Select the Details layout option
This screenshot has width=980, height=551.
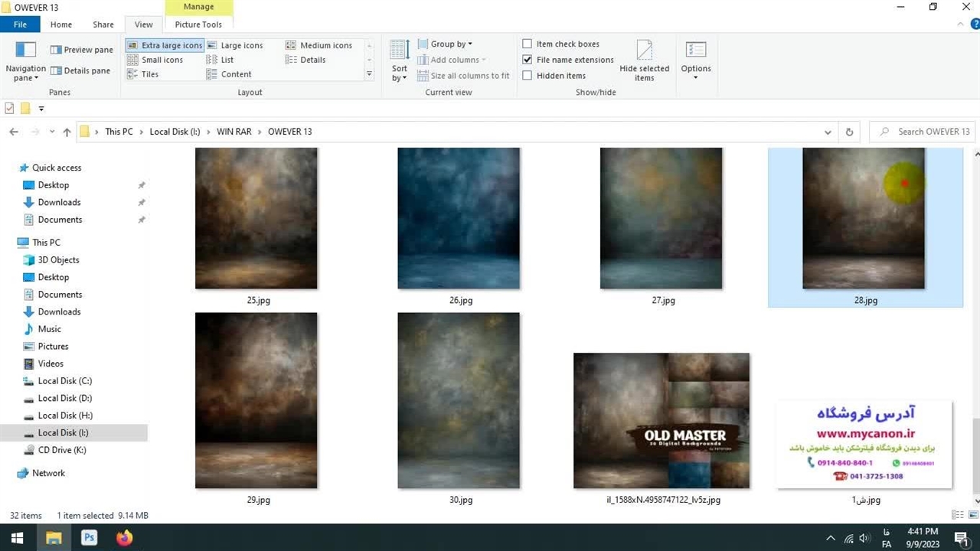pyautogui.click(x=312, y=60)
